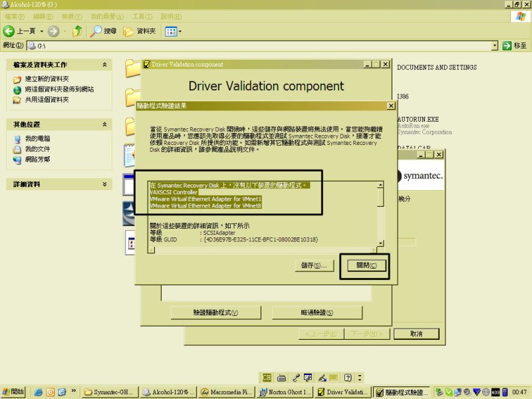This screenshot has height=399, width=532.
Task: Click 將這個資料夾發佈到網站 link
Action: [59, 89]
